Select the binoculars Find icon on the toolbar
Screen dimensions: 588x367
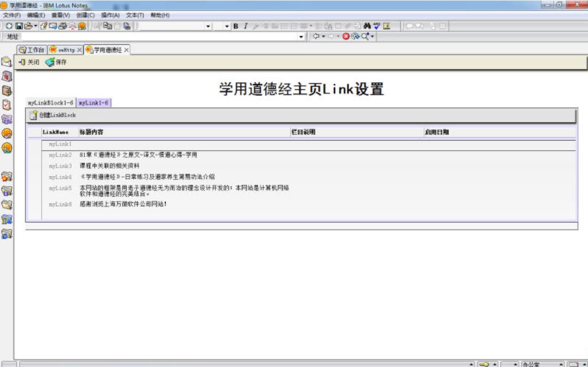367,26
